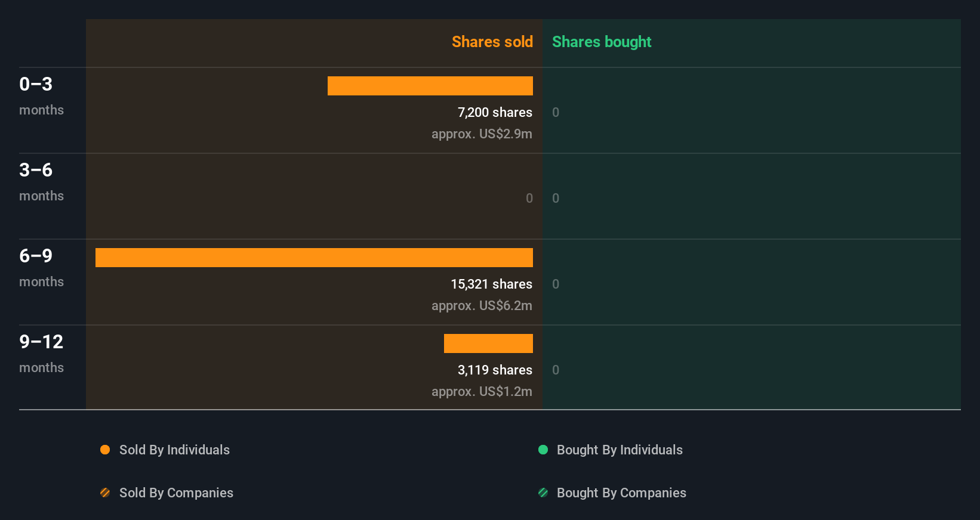980x520 pixels.
Task: Click the sold zero value in 3–6 months row
Action: coord(529,198)
